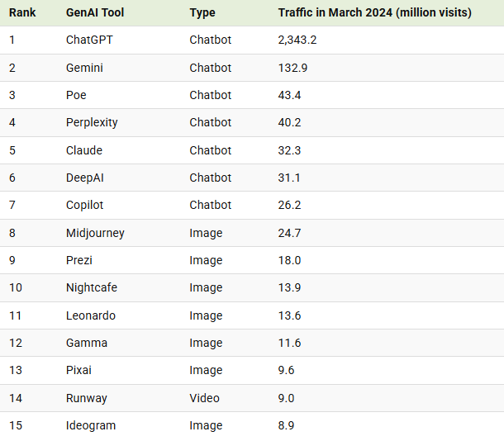Select the 132.9 traffic value for Gemini
The height and width of the screenshot is (441, 504).
[x=292, y=68]
